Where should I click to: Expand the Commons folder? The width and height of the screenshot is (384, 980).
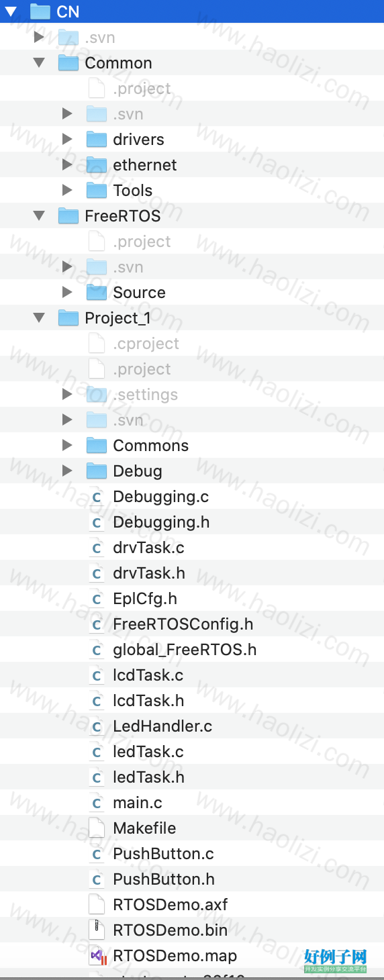click(x=67, y=445)
